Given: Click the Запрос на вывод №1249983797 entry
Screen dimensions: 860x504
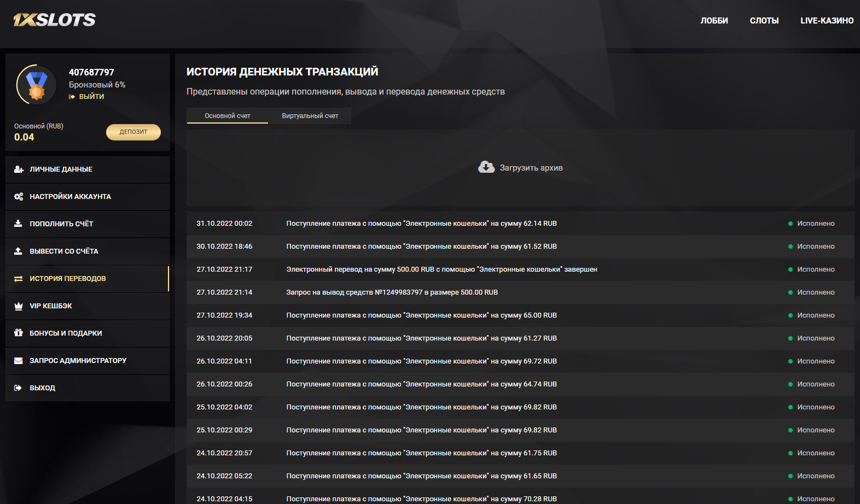Looking at the screenshot, I should 392,292.
